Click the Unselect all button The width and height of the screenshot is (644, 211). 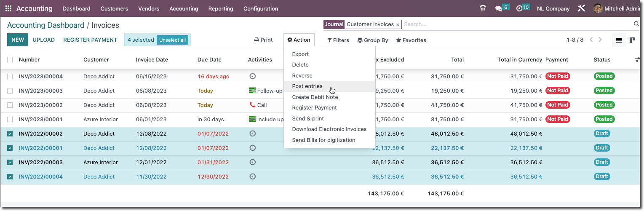tap(172, 40)
